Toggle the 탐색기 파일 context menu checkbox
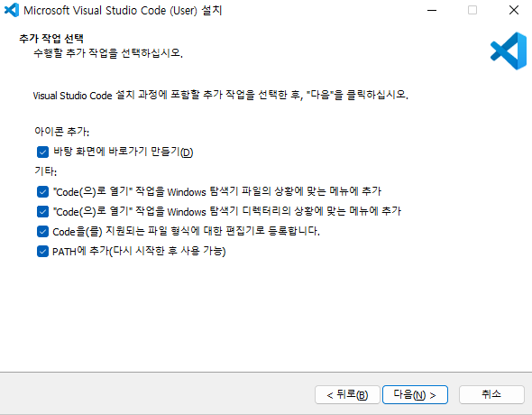The height and width of the screenshot is (415, 532). pos(42,192)
